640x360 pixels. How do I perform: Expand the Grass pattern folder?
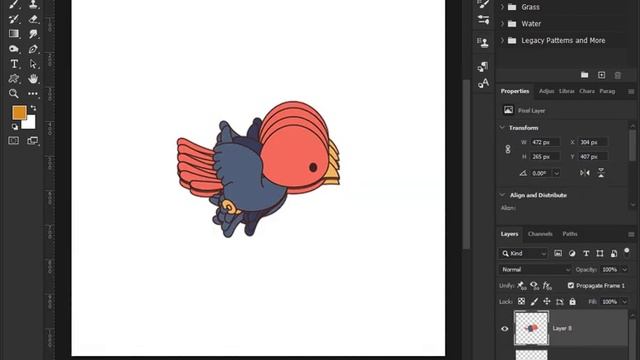[502, 7]
